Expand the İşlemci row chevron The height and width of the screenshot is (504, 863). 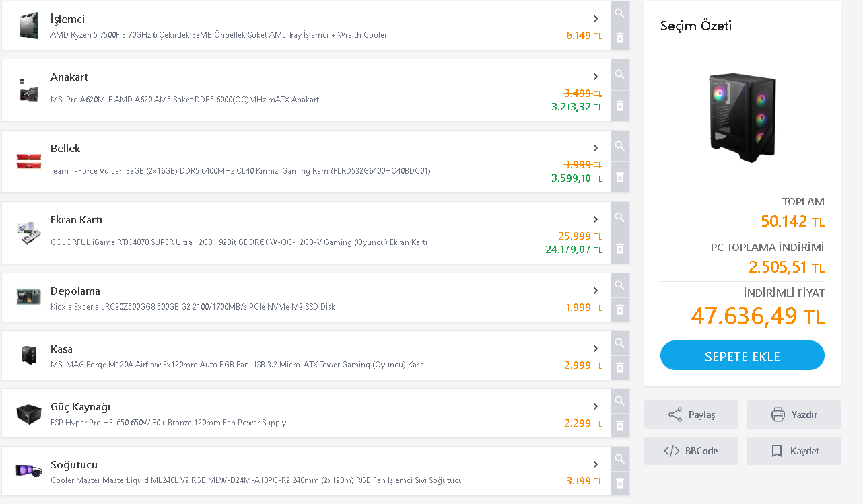(x=596, y=19)
